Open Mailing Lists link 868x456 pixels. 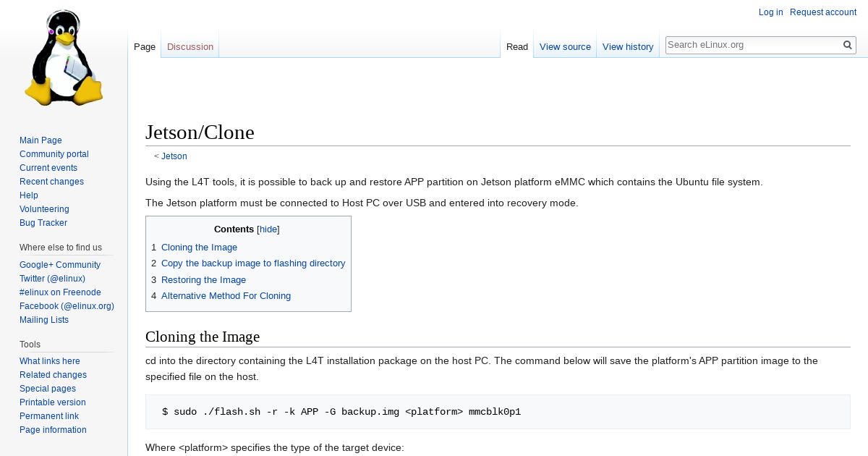pyautogui.click(x=44, y=320)
